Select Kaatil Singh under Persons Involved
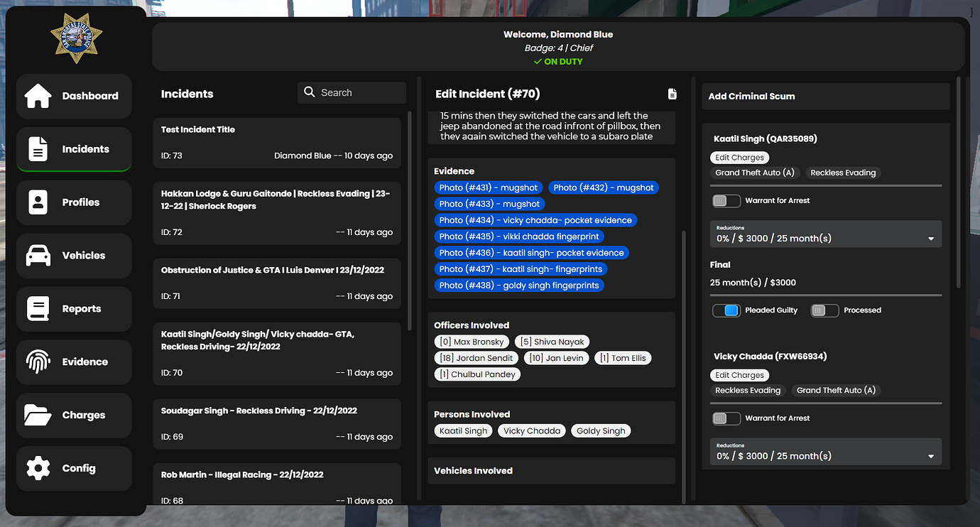 [463, 430]
